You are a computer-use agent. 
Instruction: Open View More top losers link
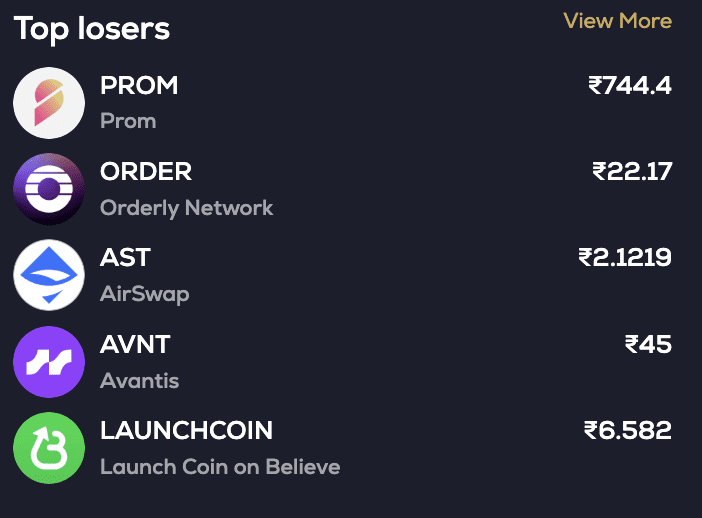[617, 21]
